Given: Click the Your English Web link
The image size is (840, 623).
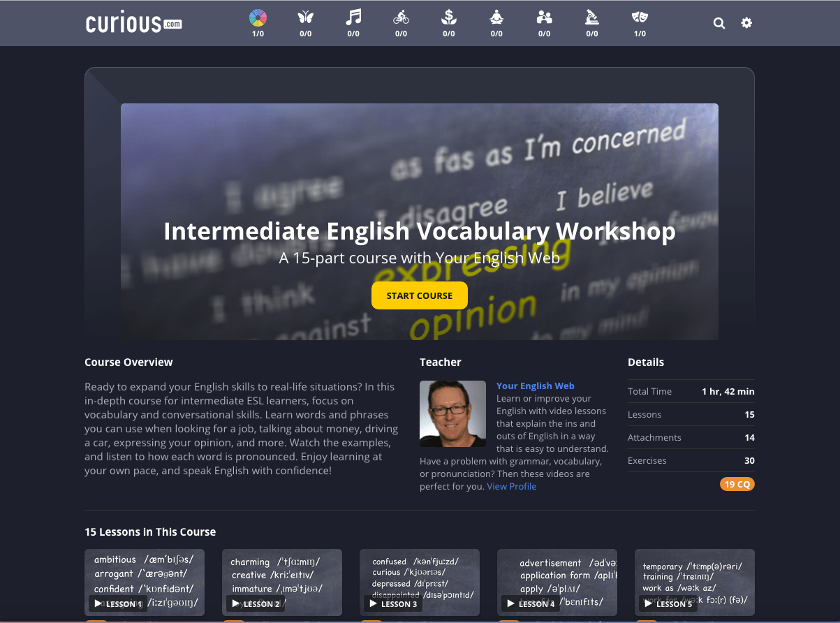Looking at the screenshot, I should click(535, 386).
